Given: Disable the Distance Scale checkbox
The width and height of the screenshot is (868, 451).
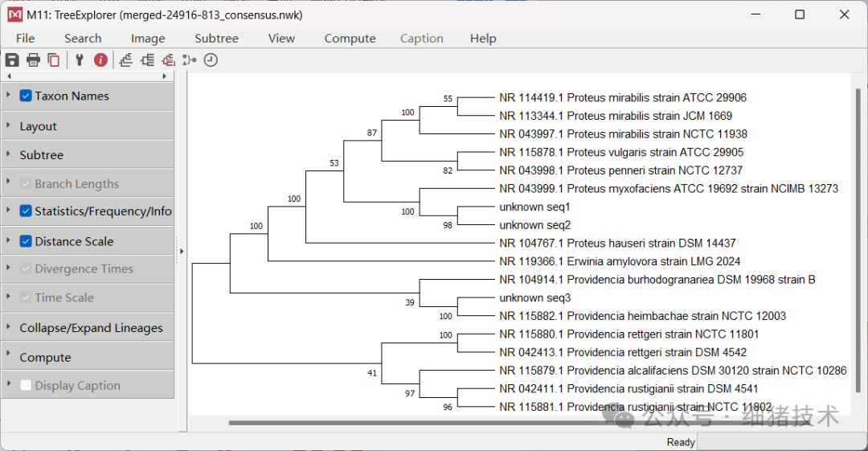Looking at the screenshot, I should (x=26, y=241).
